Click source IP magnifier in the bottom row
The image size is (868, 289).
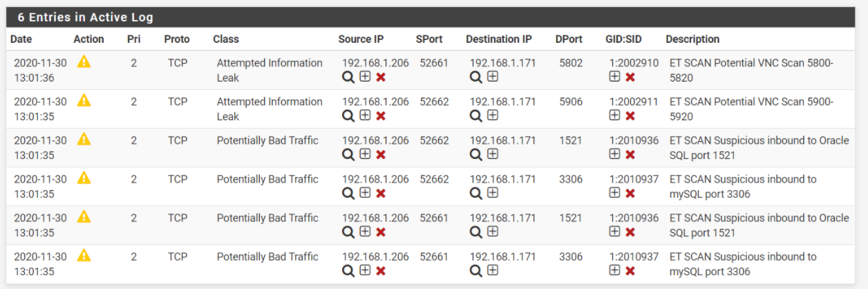tap(348, 270)
